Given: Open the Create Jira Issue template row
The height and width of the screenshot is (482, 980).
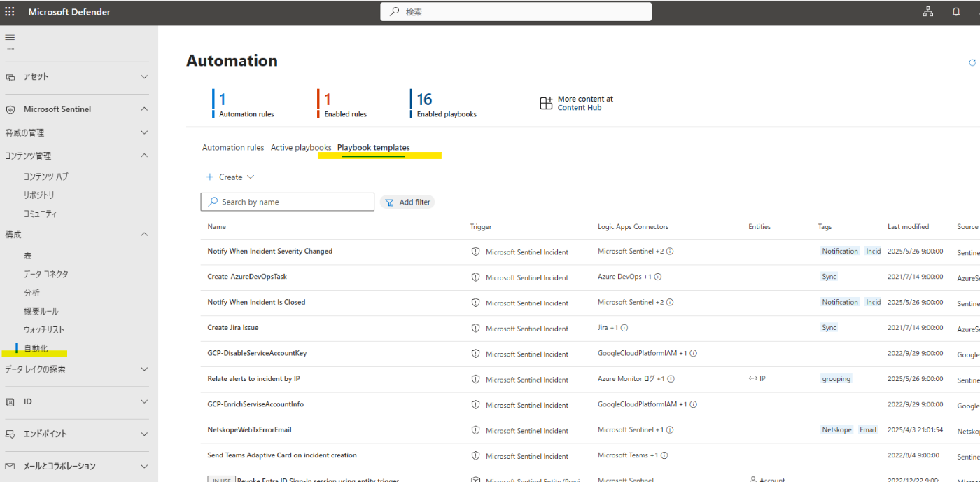Looking at the screenshot, I should point(233,328).
